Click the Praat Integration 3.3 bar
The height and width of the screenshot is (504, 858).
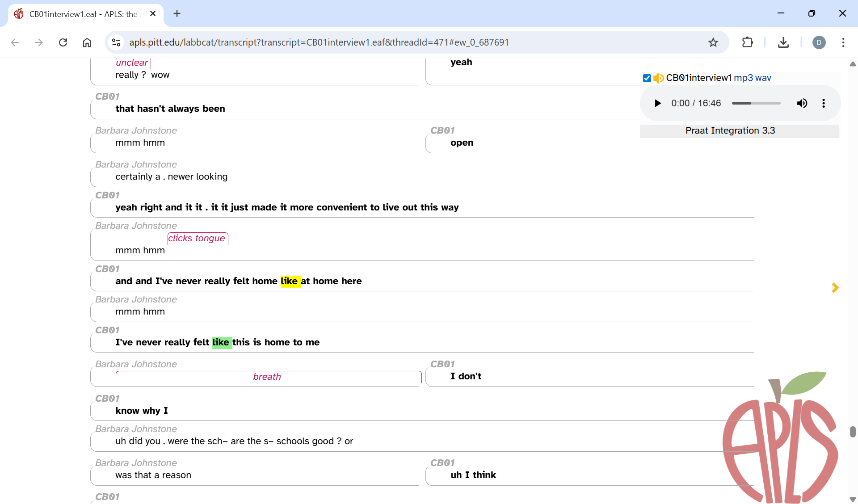click(x=730, y=130)
